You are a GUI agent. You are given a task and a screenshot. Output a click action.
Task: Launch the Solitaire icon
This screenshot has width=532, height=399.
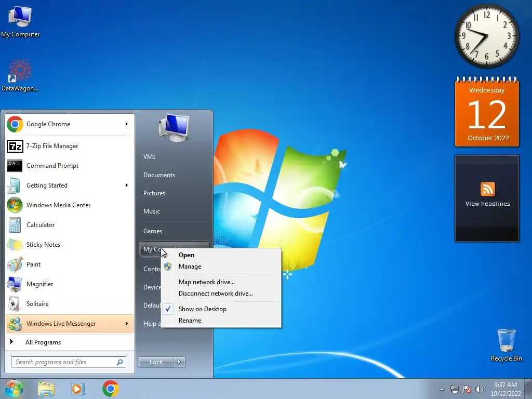point(14,304)
